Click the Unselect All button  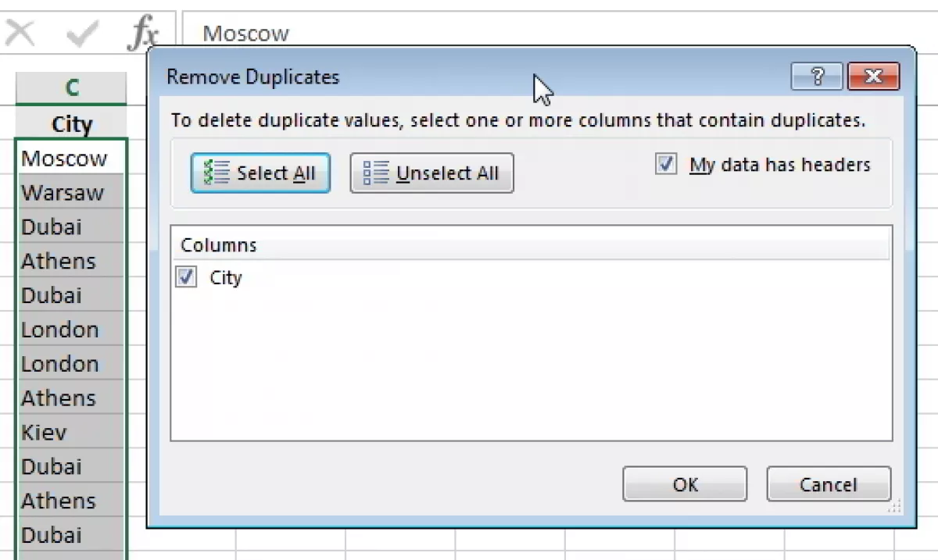[x=431, y=173]
